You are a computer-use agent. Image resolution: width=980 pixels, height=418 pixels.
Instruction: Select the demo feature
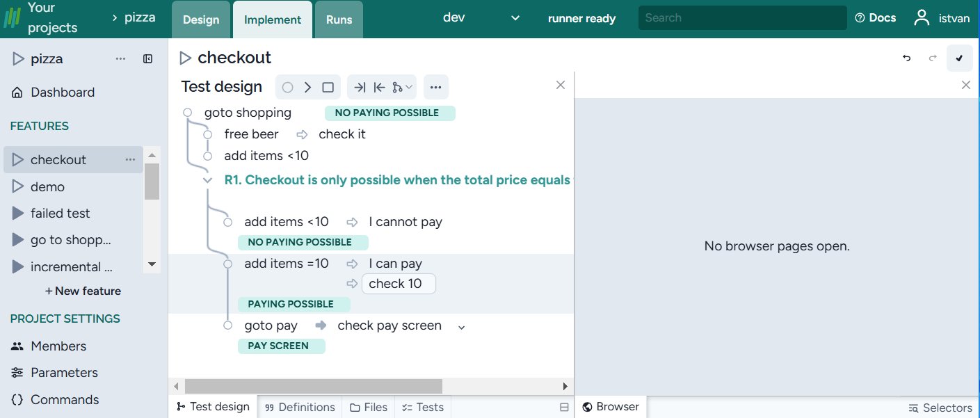[x=47, y=187]
